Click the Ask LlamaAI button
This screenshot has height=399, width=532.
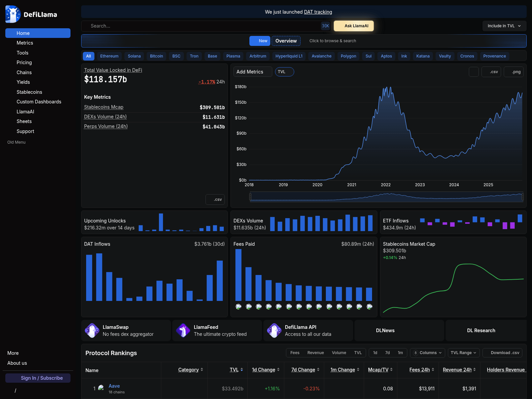(354, 26)
